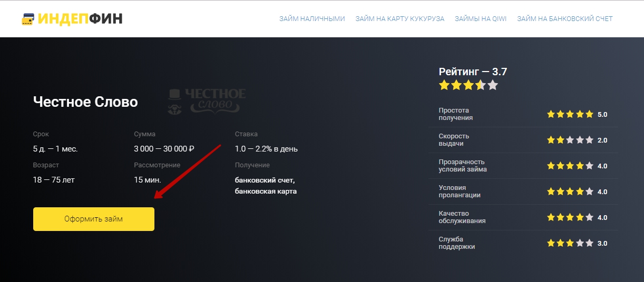644x282 pixels.
Task: Click the Оформить займ button
Action: (94, 219)
